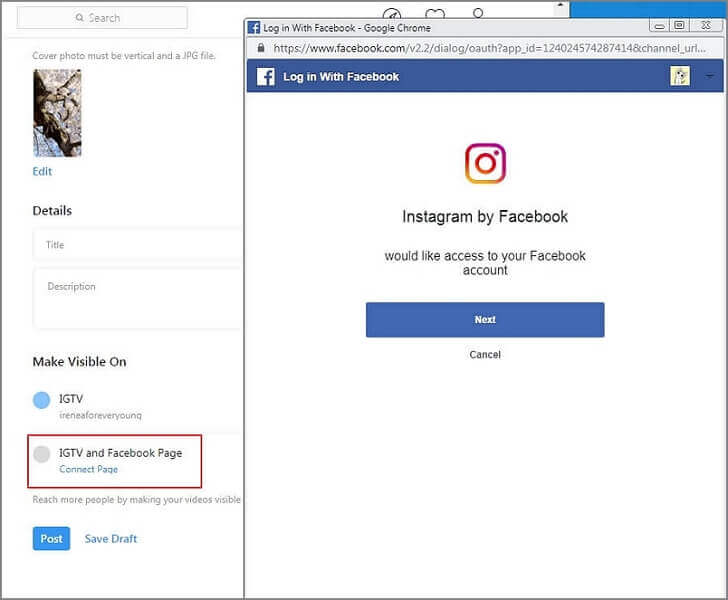Maximize the Log in With Facebook window
The height and width of the screenshot is (600, 728).
click(x=679, y=26)
